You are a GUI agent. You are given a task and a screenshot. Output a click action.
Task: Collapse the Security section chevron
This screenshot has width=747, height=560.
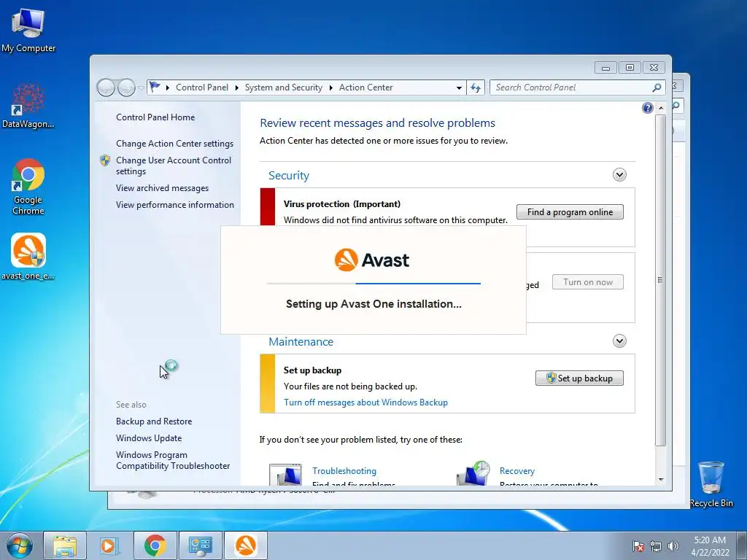point(619,175)
